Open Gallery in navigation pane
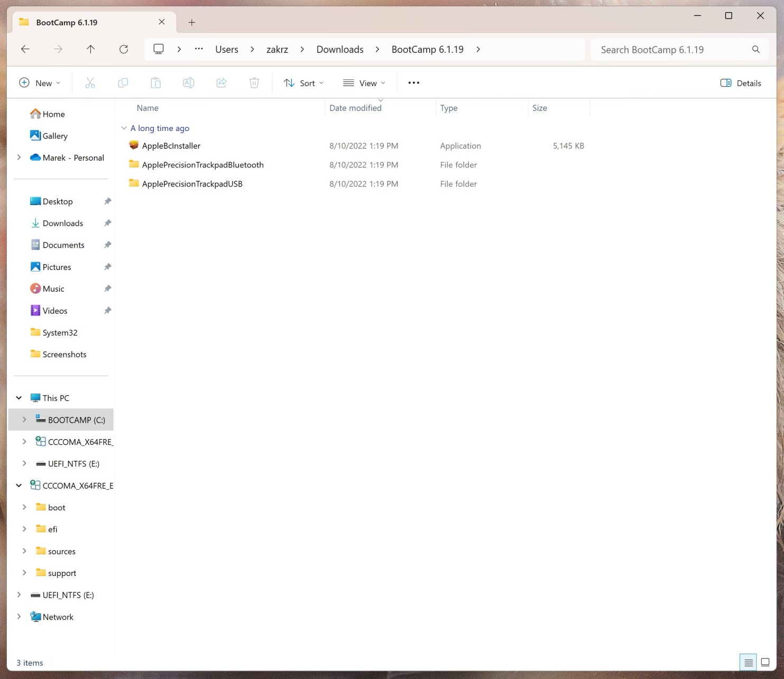This screenshot has width=784, height=679. [x=55, y=136]
